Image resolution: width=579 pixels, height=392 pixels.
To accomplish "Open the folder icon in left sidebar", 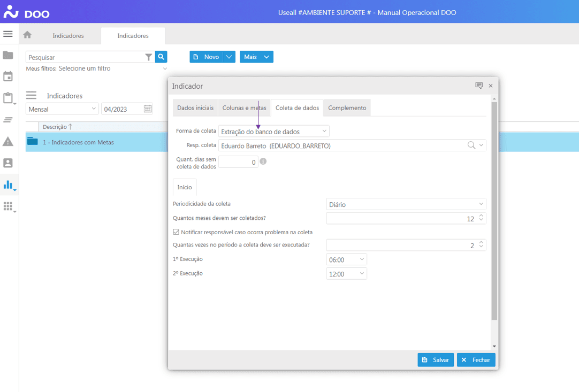I will pyautogui.click(x=8, y=55).
